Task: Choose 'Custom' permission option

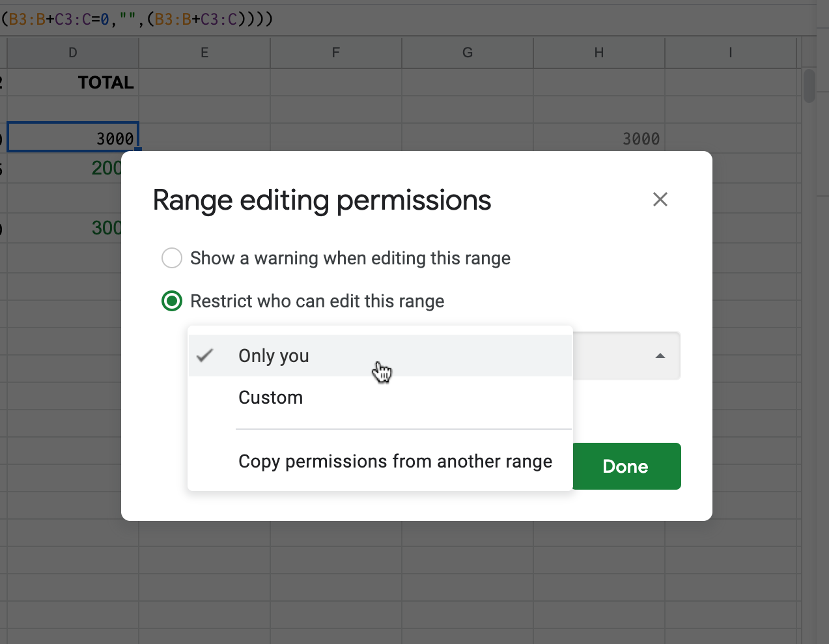Action: pyautogui.click(x=271, y=397)
